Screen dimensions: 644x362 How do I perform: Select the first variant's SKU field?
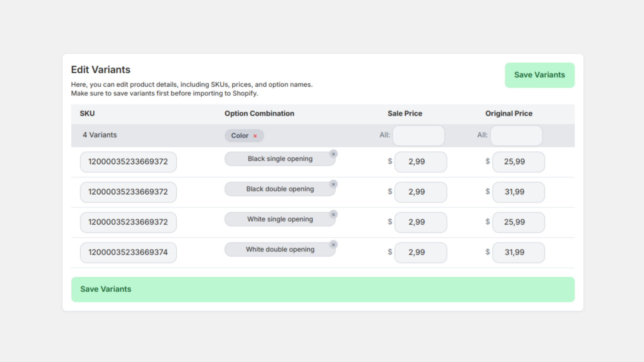[128, 162]
